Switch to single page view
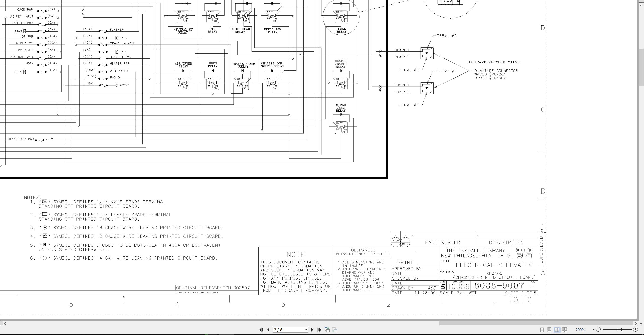 coord(542,330)
